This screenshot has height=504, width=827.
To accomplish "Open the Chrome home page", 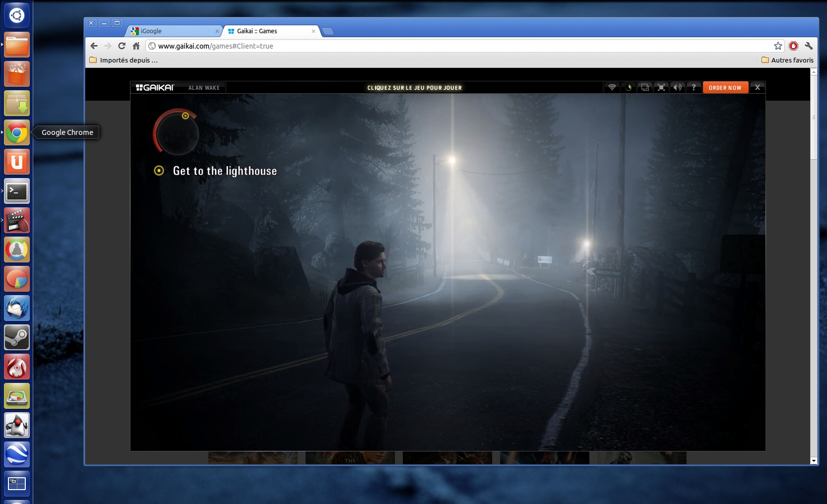I will [x=136, y=46].
